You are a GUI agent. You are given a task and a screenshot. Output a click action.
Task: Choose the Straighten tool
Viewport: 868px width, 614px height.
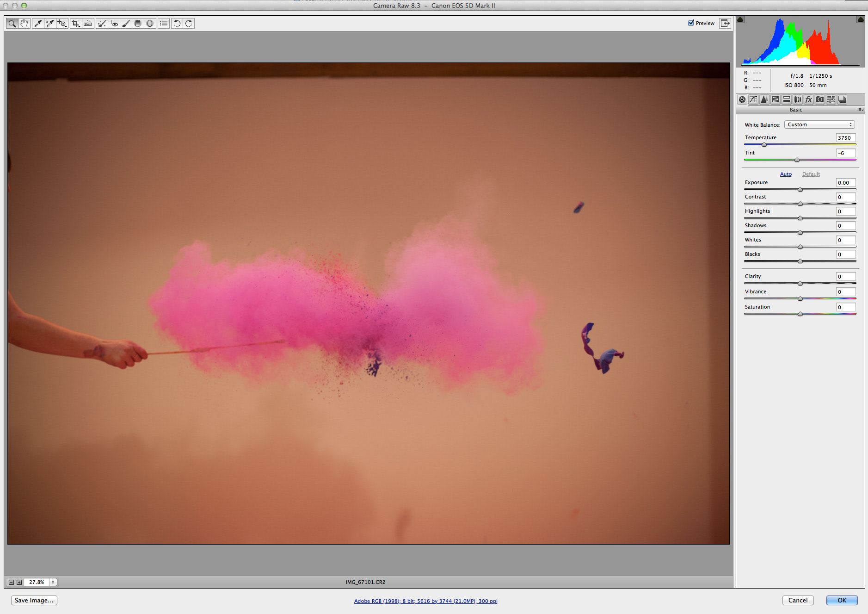[x=88, y=24]
